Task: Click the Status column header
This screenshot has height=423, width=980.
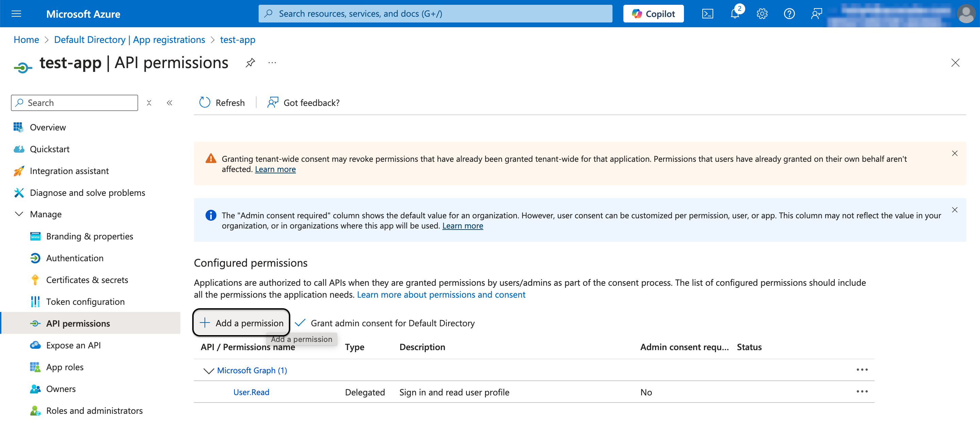Action: pos(749,347)
